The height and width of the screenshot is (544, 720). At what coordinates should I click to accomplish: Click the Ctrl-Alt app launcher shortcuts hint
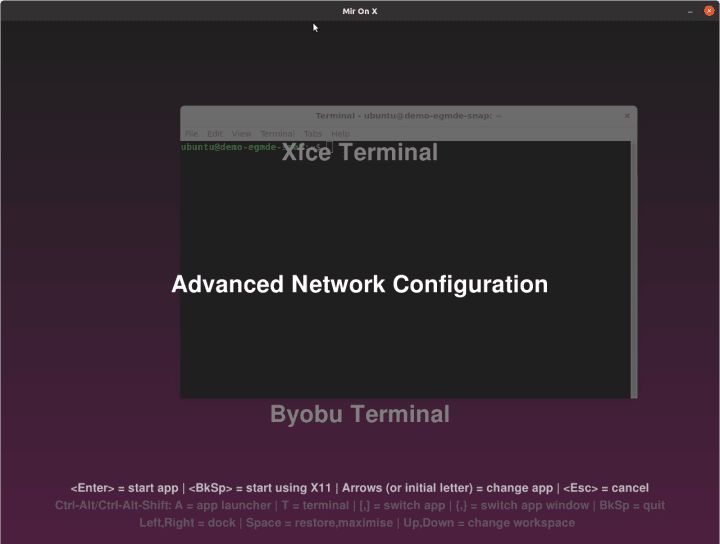[360, 505]
